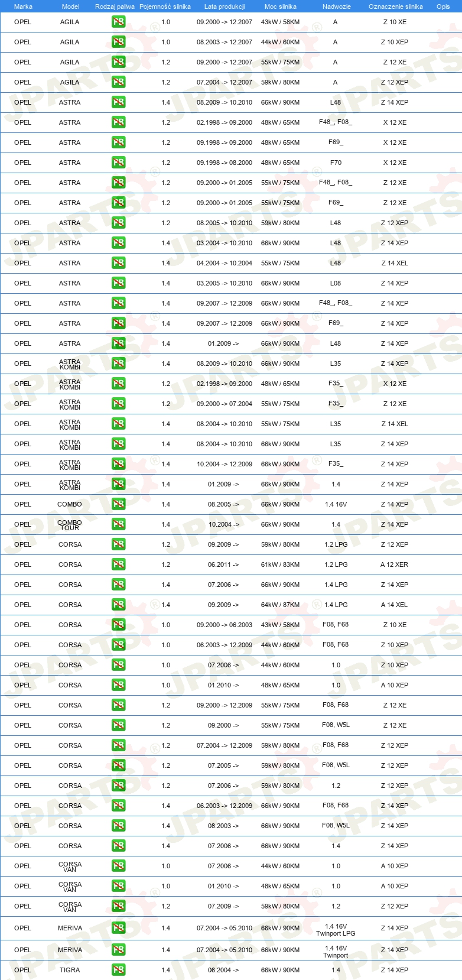Click the Marka column header

[23, 7]
